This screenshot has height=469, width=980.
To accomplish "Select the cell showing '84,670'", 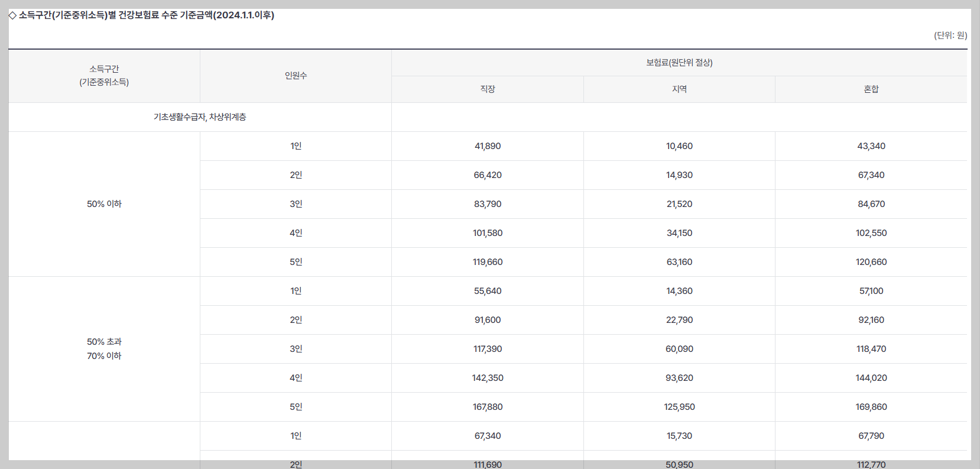I will point(871,204).
